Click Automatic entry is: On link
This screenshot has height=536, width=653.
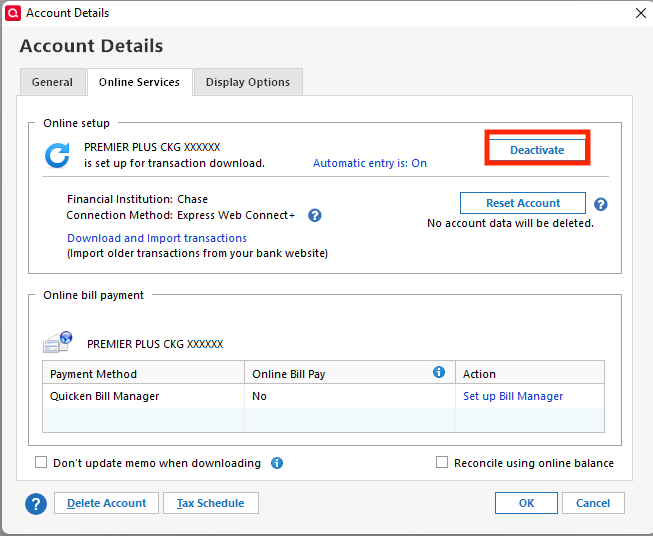click(370, 163)
